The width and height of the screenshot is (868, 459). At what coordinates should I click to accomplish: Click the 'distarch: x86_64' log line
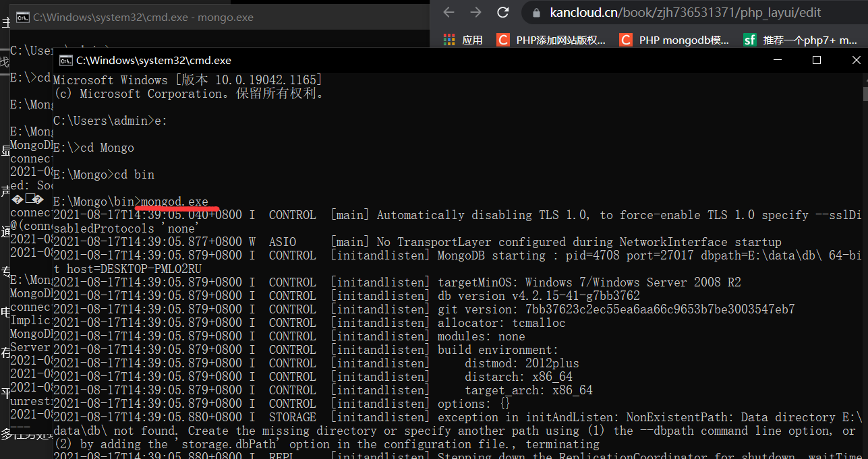click(313, 377)
